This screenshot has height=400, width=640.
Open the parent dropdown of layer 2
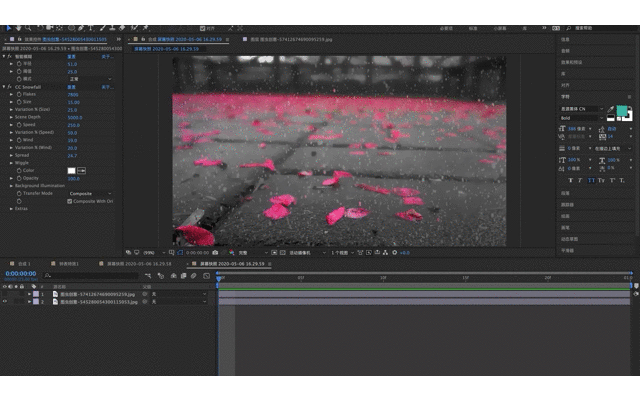178,302
